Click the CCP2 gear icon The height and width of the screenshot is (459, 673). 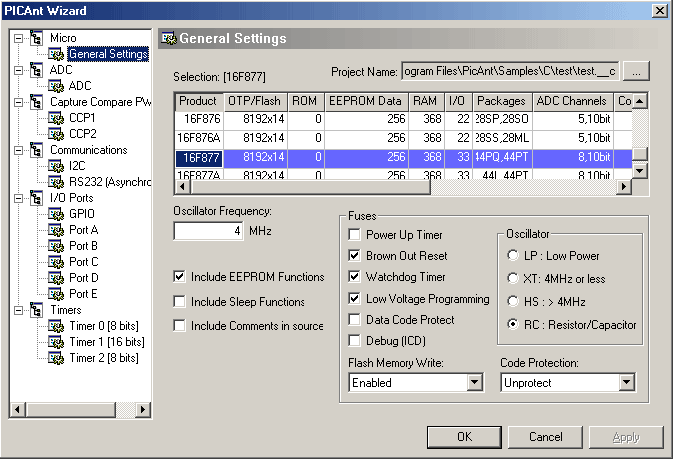pos(56,134)
